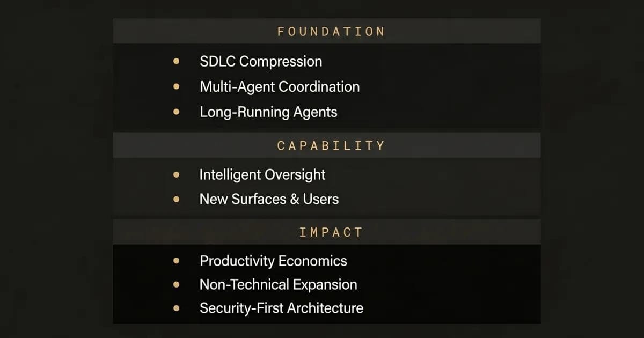Click the bullet dot next to Productivity Economics
This screenshot has height=338, width=644.
pyautogui.click(x=177, y=261)
